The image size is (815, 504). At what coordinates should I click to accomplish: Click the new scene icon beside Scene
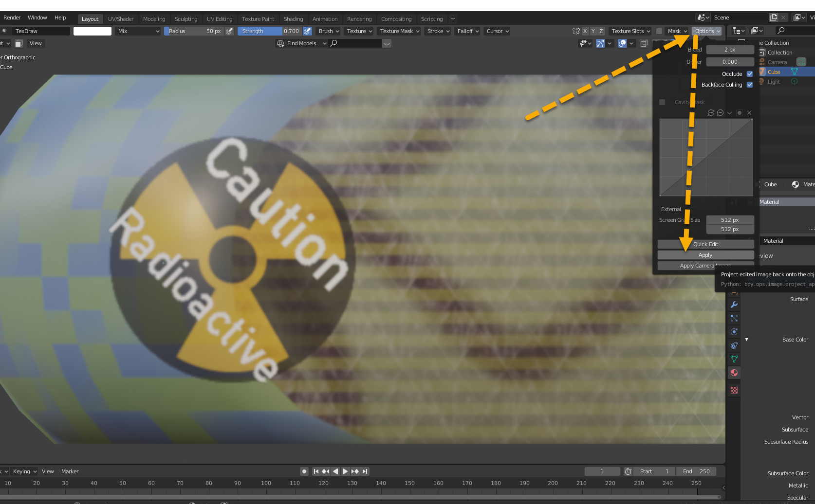(x=774, y=18)
